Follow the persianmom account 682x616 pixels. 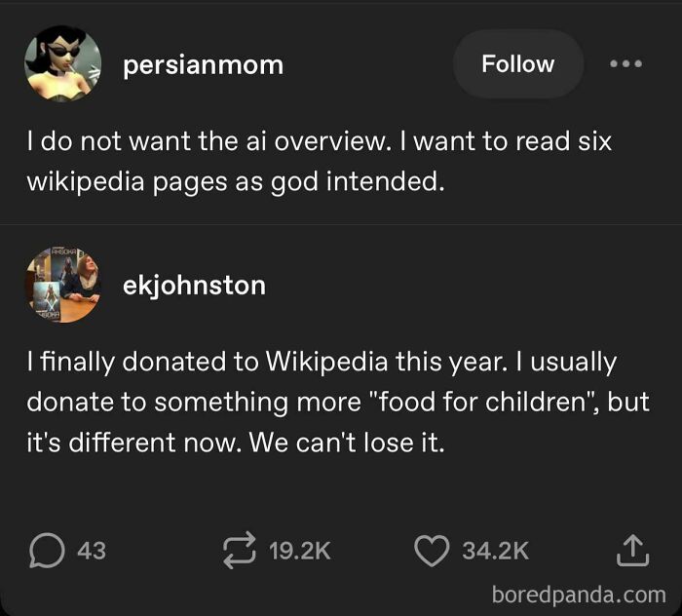point(517,64)
